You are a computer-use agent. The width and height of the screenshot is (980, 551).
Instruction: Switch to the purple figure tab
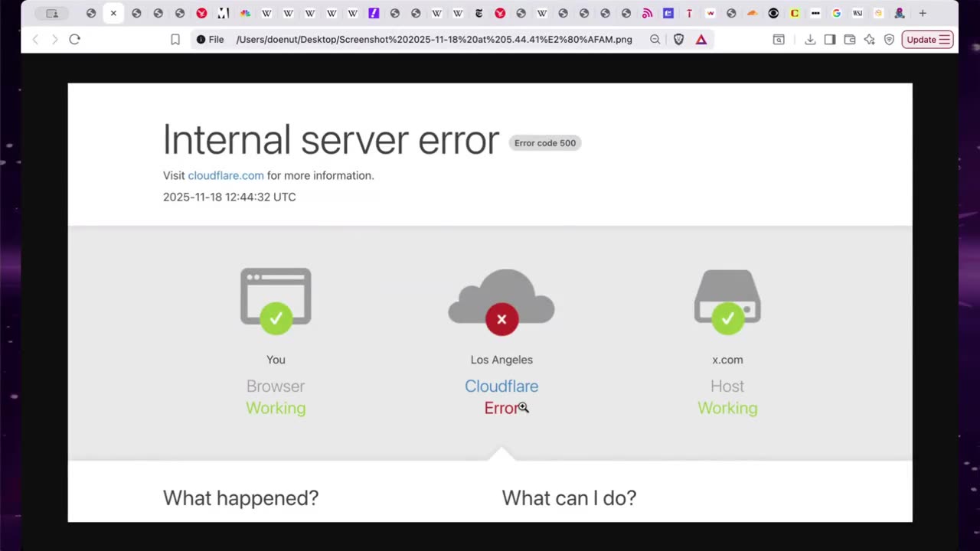click(900, 13)
